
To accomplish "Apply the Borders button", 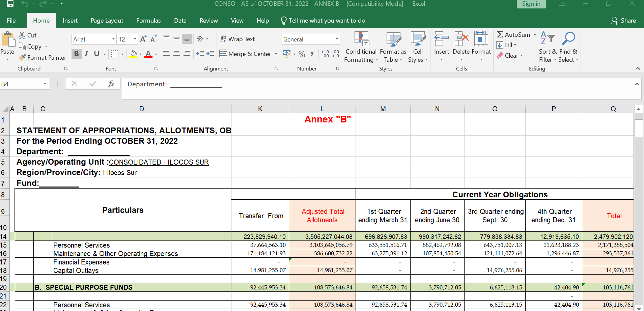I will point(115,54).
